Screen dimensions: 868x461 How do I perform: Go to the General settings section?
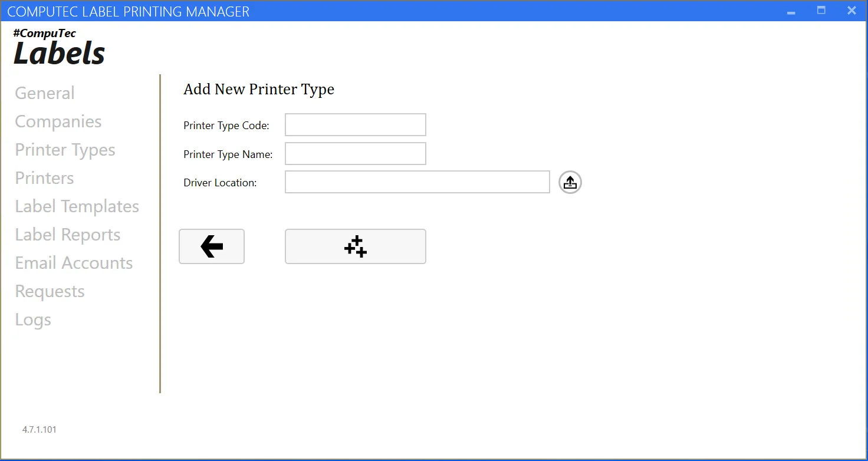click(44, 93)
